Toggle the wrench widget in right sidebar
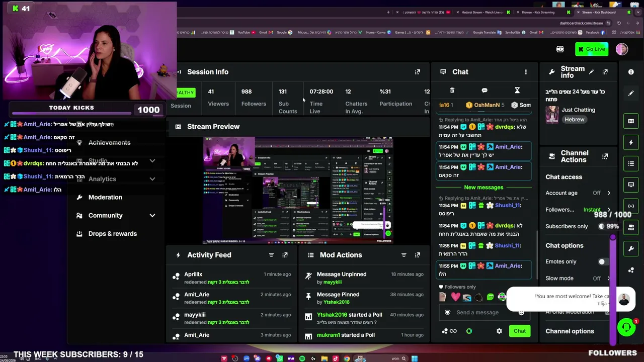This screenshot has height=362, width=644. point(631,249)
